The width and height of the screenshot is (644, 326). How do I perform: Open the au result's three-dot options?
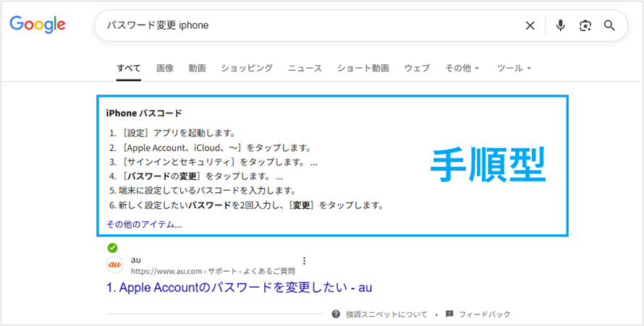305,261
